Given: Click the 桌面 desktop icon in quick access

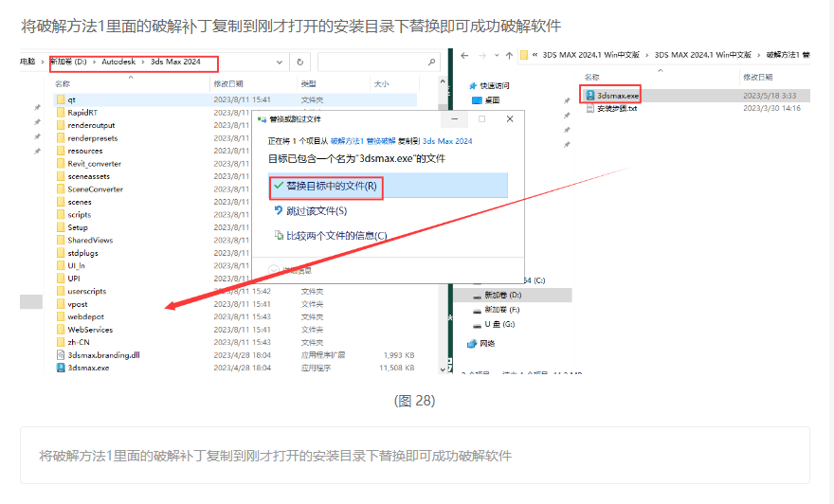Looking at the screenshot, I should (x=478, y=99).
